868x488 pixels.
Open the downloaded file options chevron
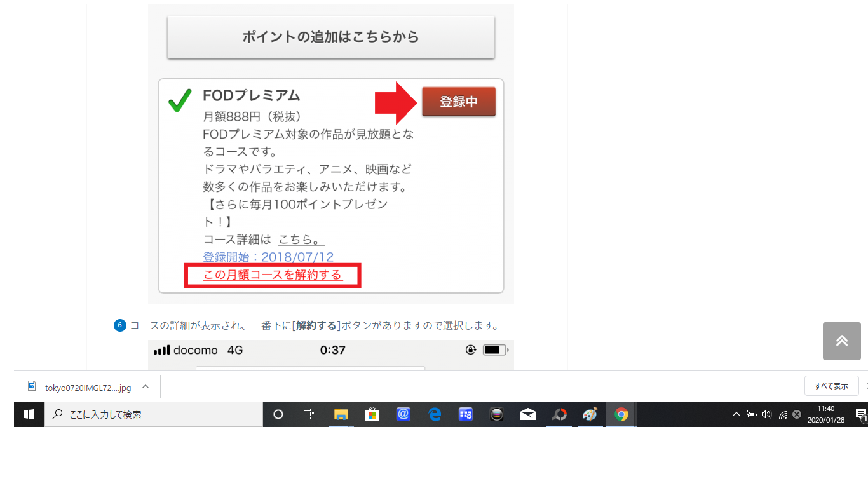click(x=146, y=386)
